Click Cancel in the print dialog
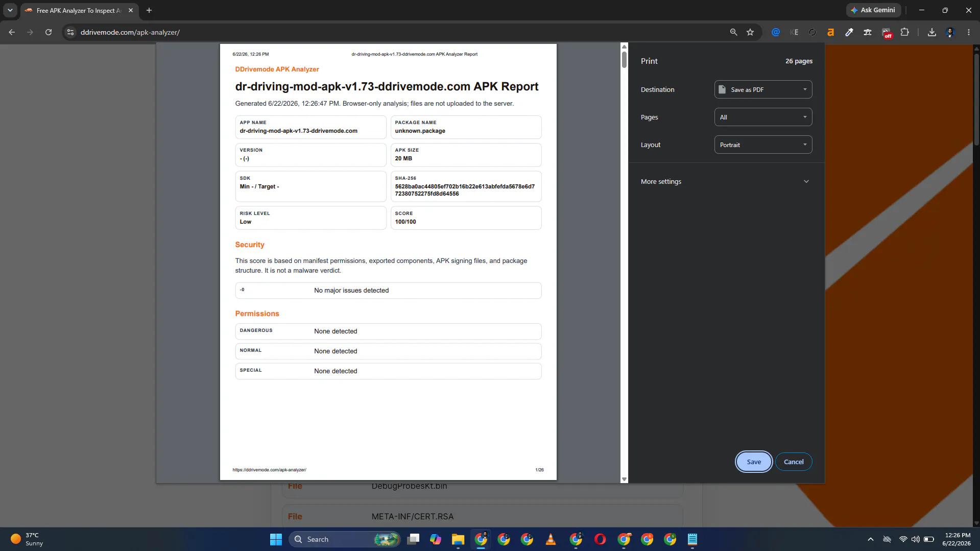The width and height of the screenshot is (980, 551). click(x=794, y=462)
